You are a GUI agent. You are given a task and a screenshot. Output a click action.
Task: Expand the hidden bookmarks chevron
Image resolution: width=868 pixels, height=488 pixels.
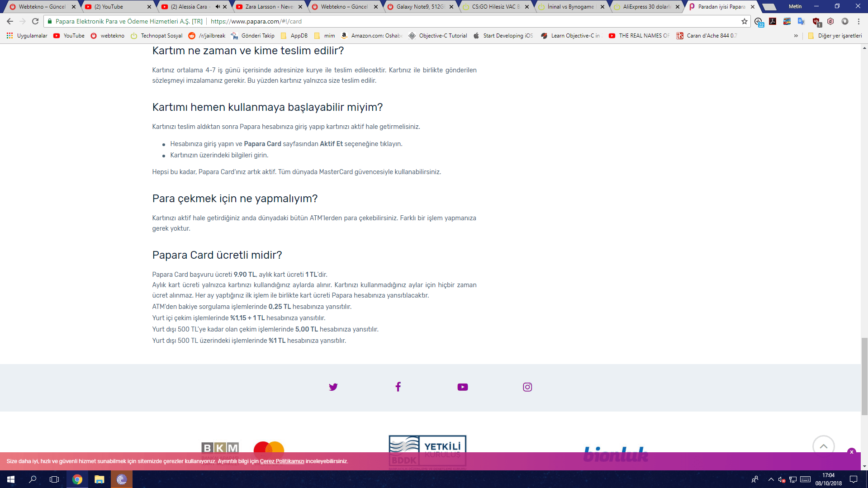(x=796, y=36)
